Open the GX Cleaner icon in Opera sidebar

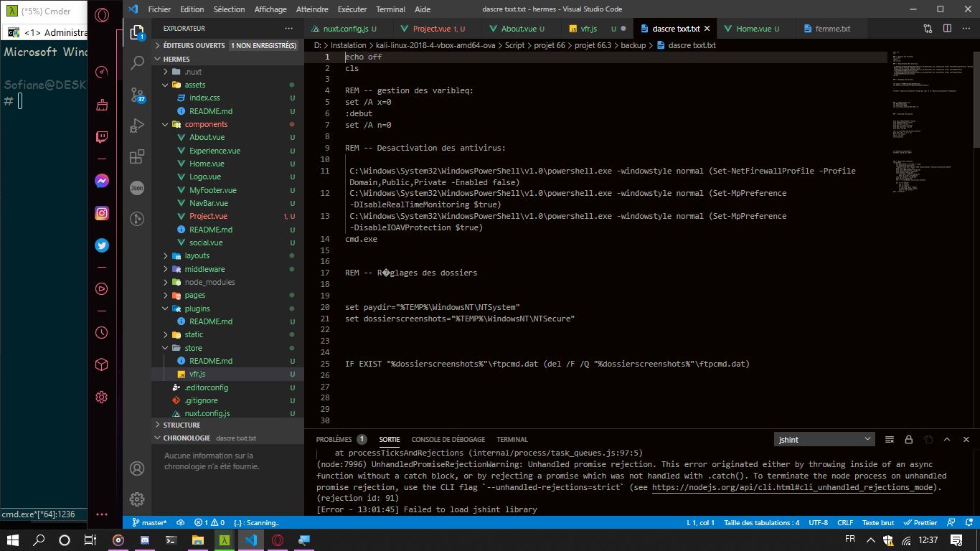pyautogui.click(x=102, y=105)
